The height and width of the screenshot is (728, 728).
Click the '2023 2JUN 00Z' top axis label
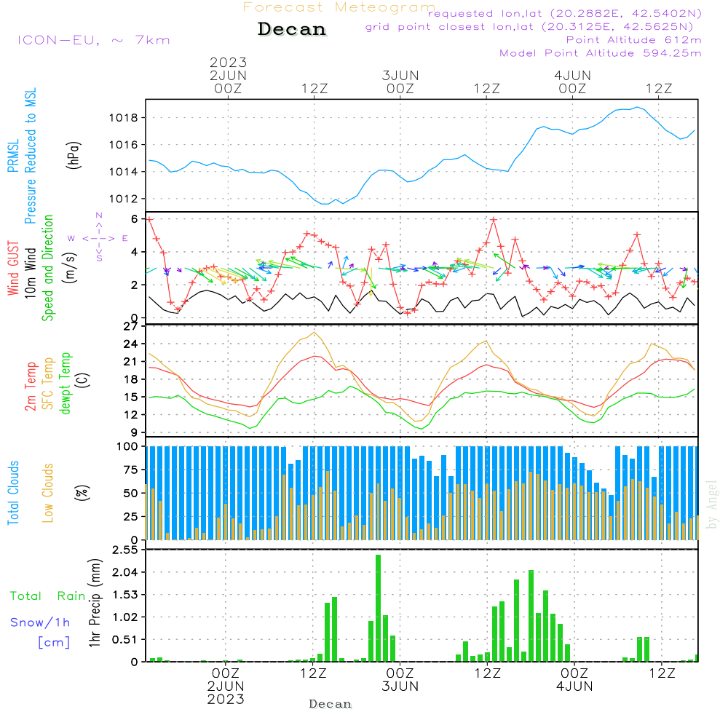(228, 75)
